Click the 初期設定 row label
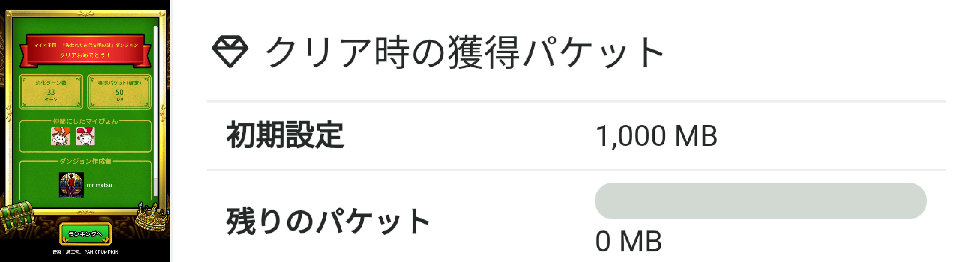Viewport: 980px width, 262px height. tap(285, 135)
